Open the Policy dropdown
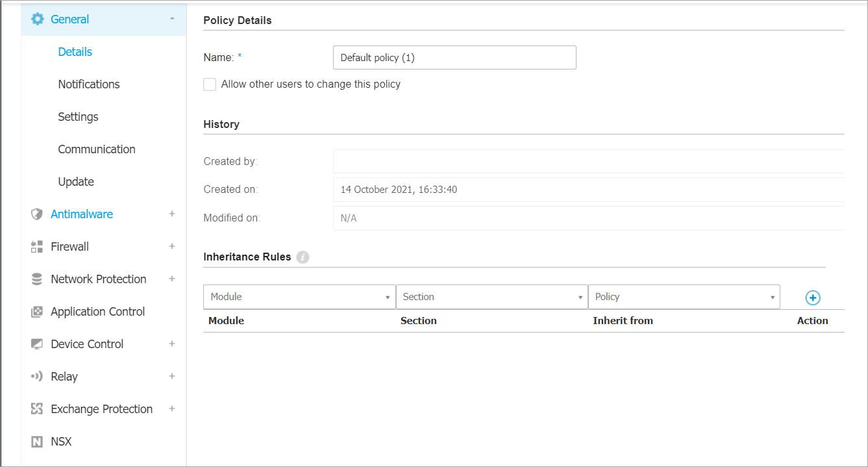Viewport: 868px width, 467px height. 684,297
